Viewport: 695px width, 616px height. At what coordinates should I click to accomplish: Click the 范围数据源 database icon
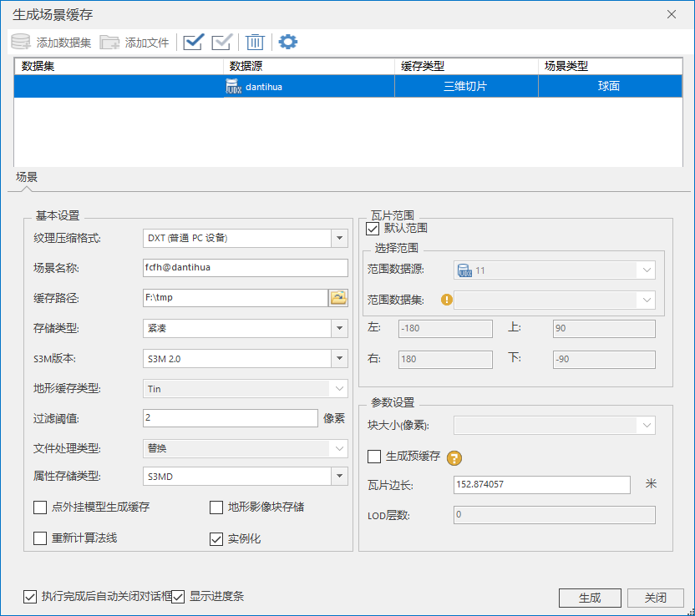pos(464,270)
